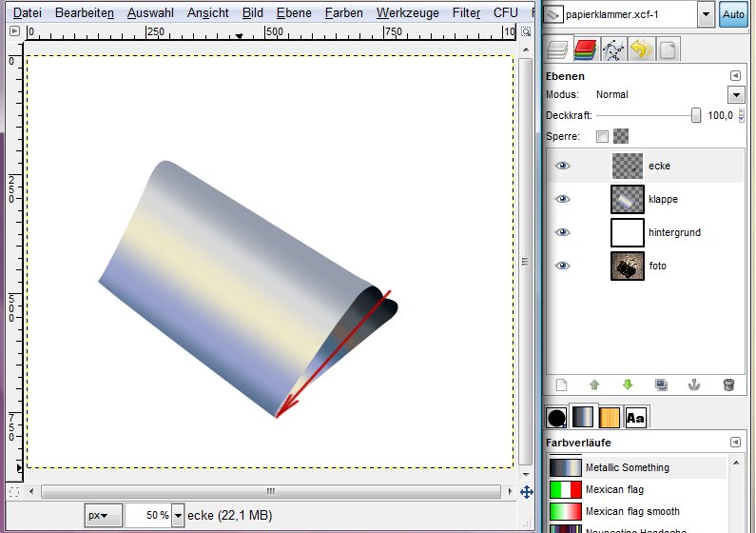Enable the Sperre pixel lock checkbox
This screenshot has width=756, height=533.
(602, 136)
